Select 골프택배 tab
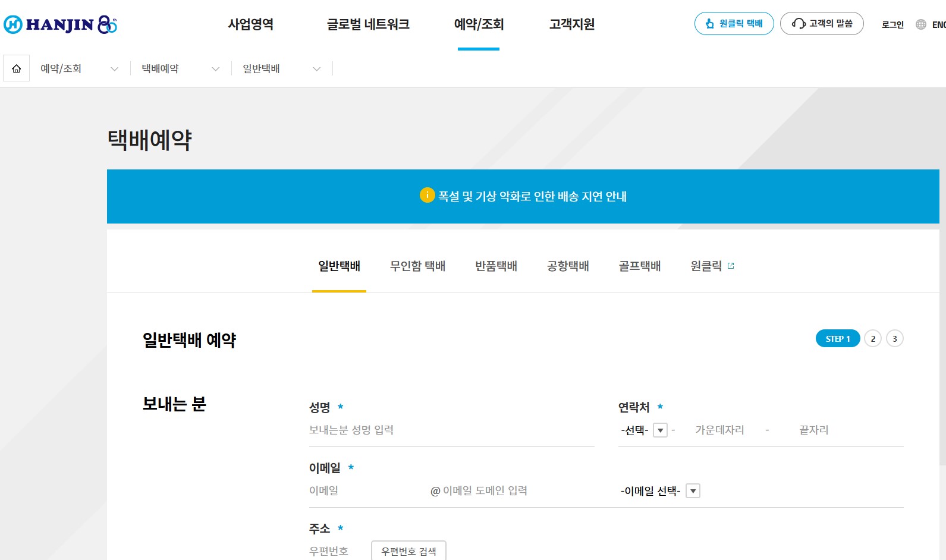Screen dimensions: 946x560 (x=640, y=266)
